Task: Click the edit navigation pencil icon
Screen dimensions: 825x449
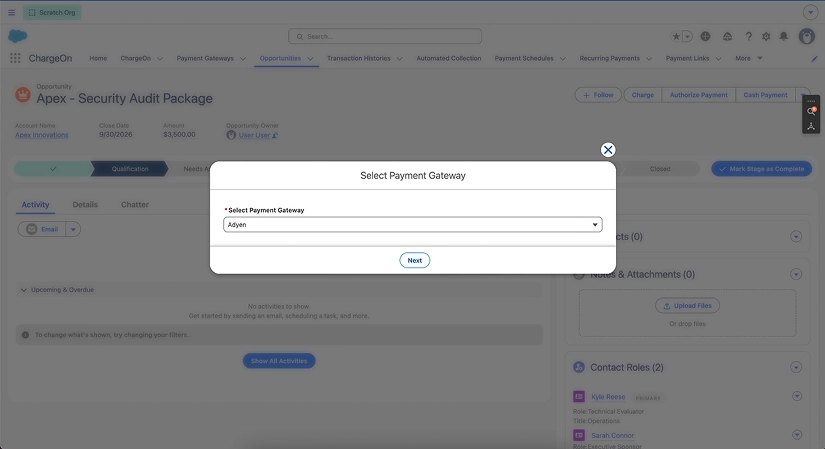Action: (x=814, y=58)
